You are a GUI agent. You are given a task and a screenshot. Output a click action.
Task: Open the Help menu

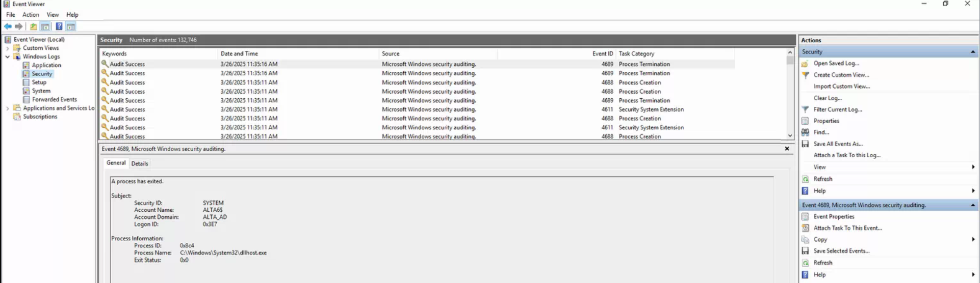point(72,15)
